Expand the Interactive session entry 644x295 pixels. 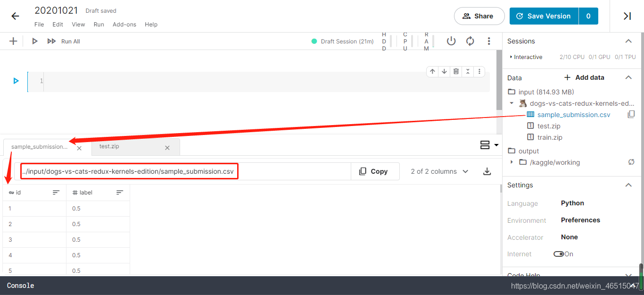511,57
